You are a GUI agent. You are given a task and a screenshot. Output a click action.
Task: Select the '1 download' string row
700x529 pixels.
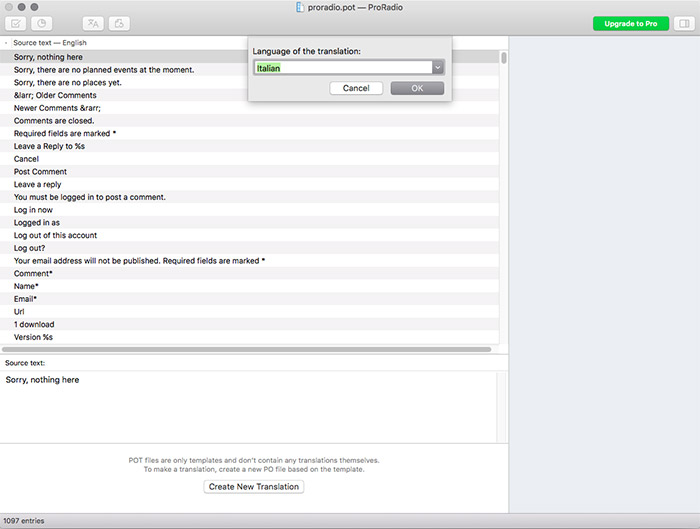point(34,324)
